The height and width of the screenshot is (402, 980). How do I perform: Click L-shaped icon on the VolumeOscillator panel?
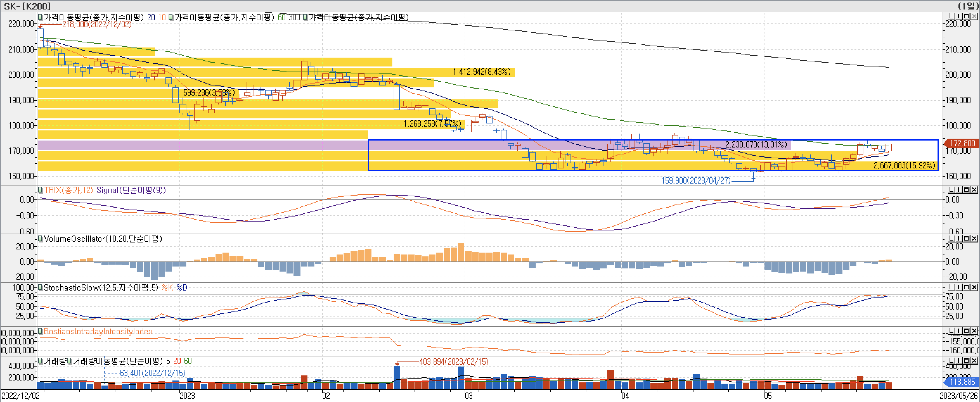(x=951, y=238)
